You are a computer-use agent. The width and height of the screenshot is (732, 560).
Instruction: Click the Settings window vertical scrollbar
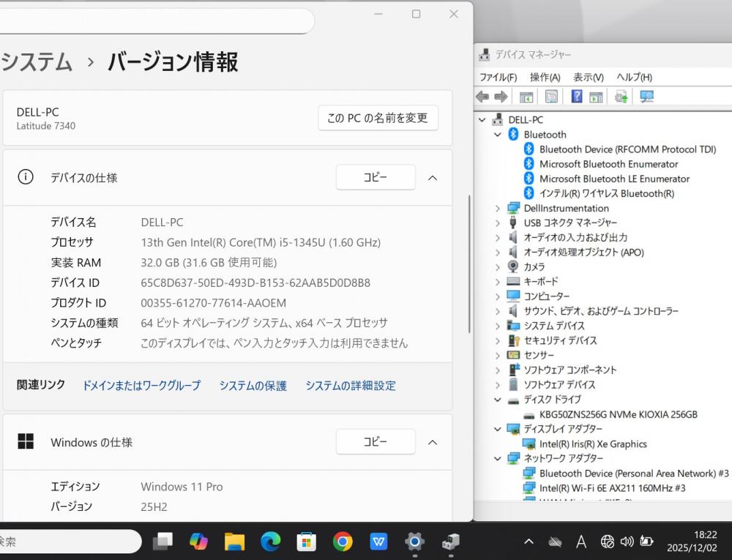469,264
